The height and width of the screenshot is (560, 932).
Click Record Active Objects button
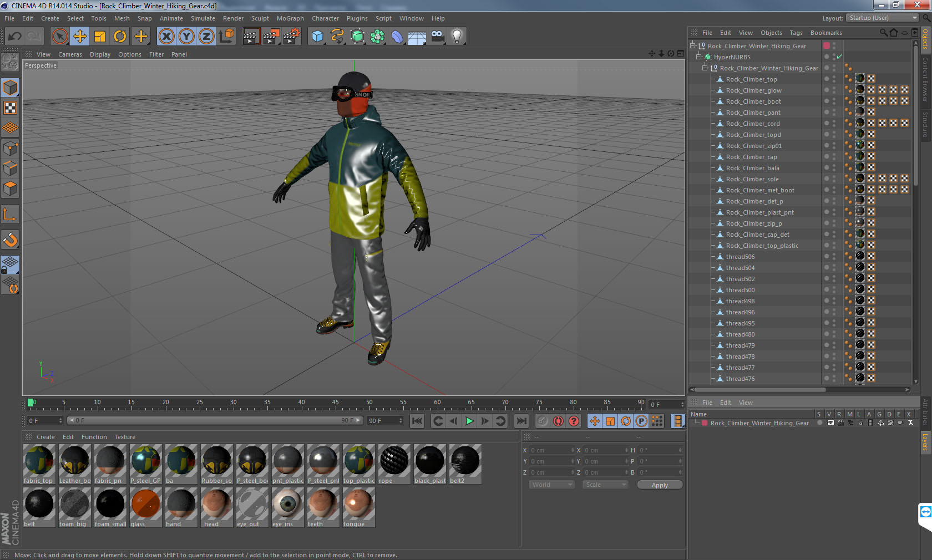click(x=543, y=421)
